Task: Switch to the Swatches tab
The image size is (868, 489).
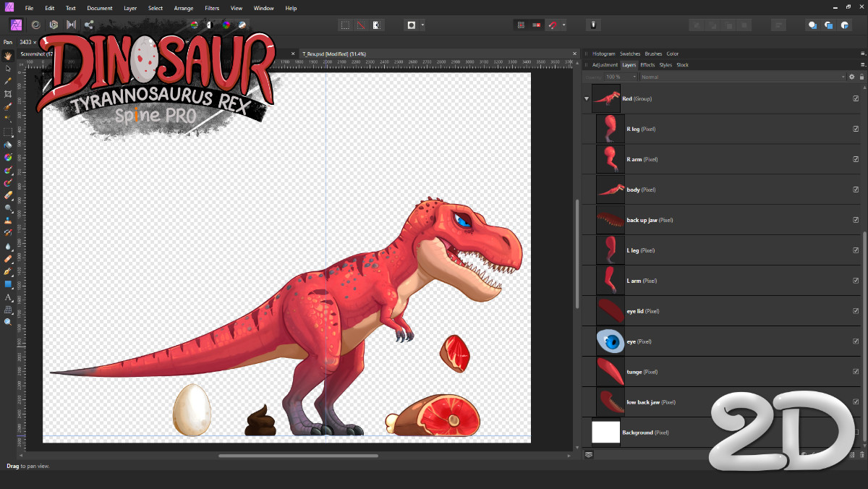Action: tap(630, 54)
